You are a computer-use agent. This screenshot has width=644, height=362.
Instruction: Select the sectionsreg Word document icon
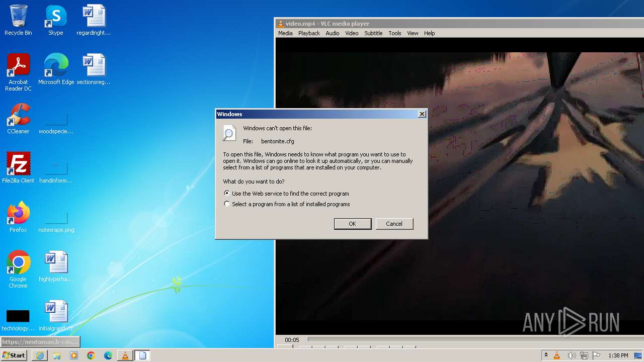click(94, 69)
